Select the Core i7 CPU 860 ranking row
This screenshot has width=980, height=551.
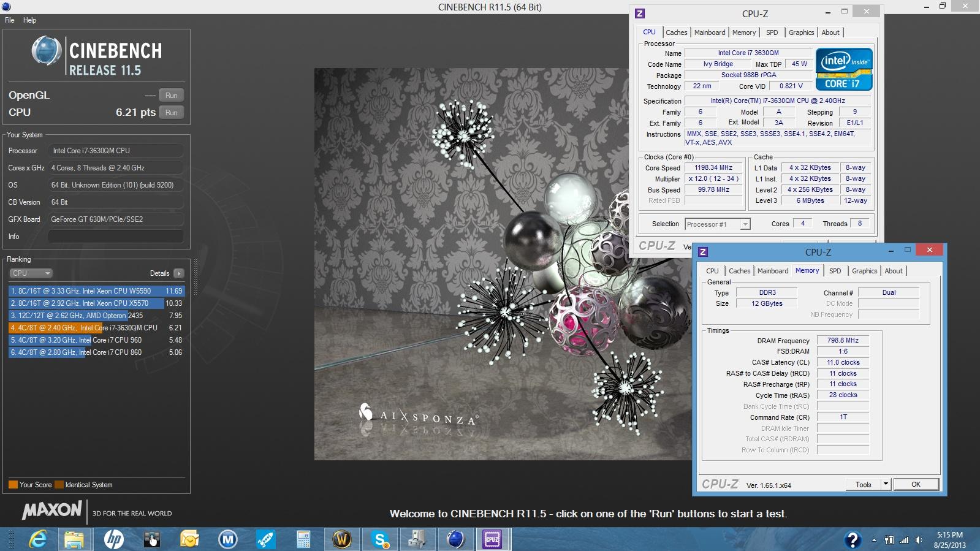(x=96, y=352)
